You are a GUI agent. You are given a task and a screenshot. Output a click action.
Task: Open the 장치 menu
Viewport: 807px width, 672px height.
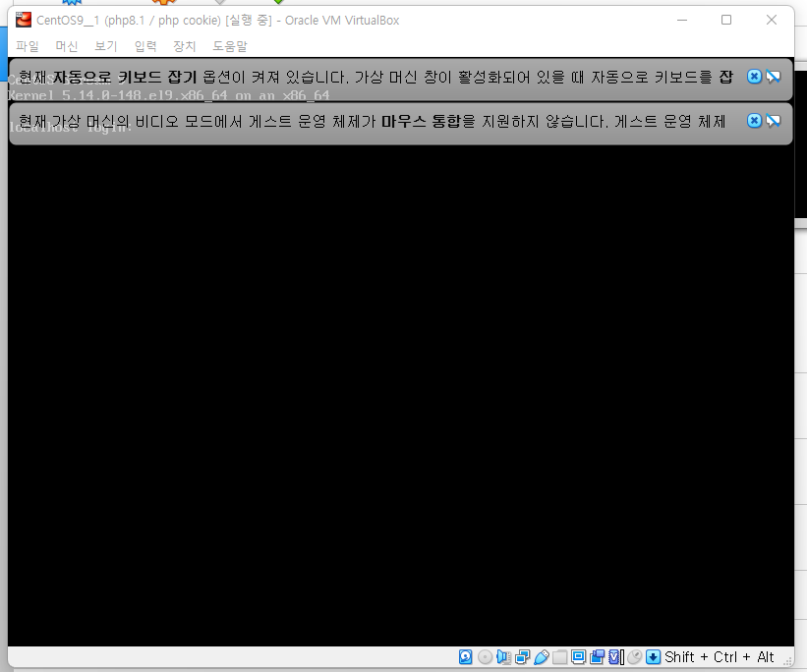coord(184,46)
